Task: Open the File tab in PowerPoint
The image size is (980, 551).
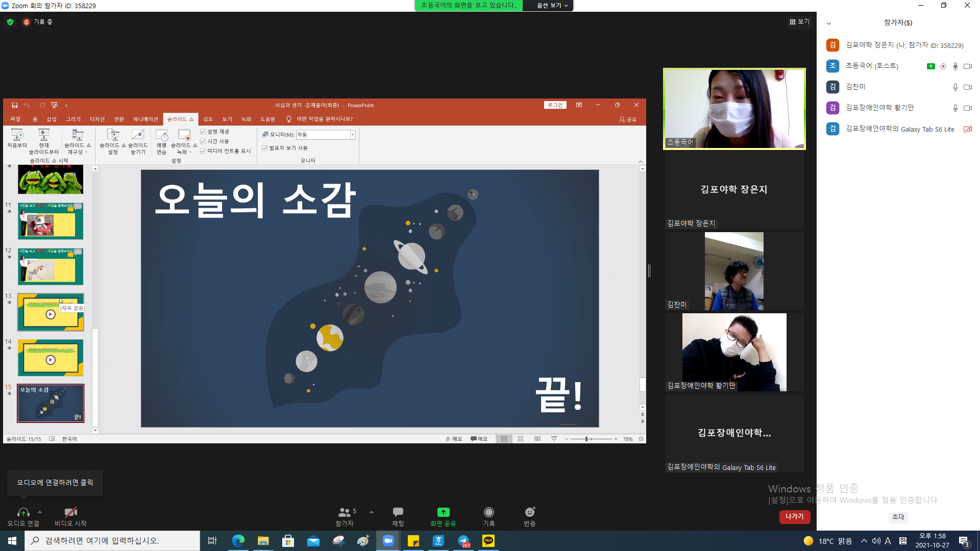Action: 15,119
